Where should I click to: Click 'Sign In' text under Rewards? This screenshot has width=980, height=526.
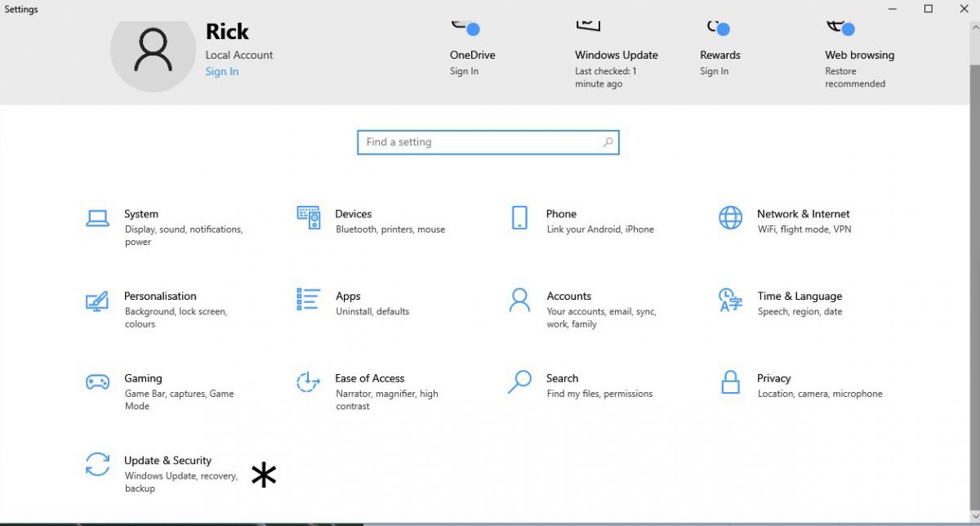[715, 72]
